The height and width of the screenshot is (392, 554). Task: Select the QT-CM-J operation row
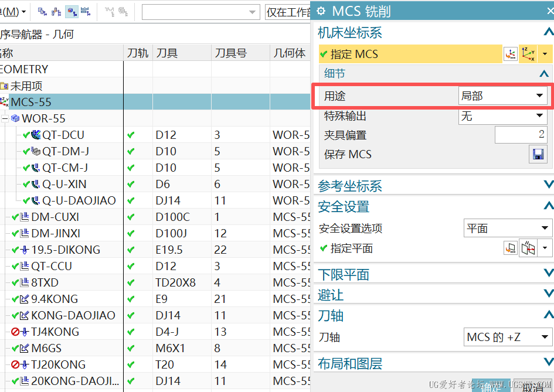click(155, 168)
